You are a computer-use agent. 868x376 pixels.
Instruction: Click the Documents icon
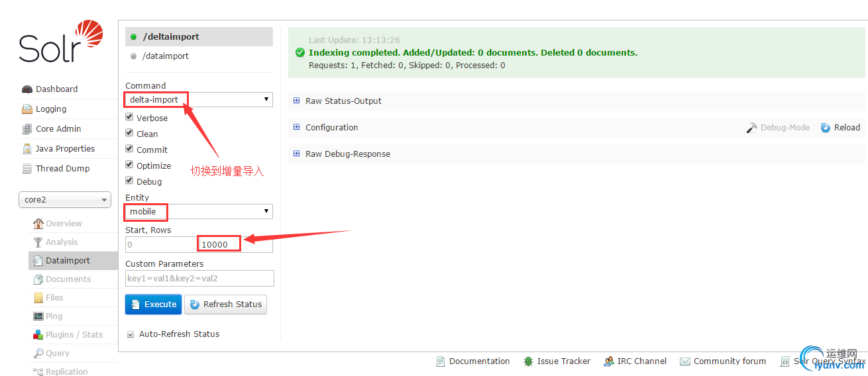38,279
